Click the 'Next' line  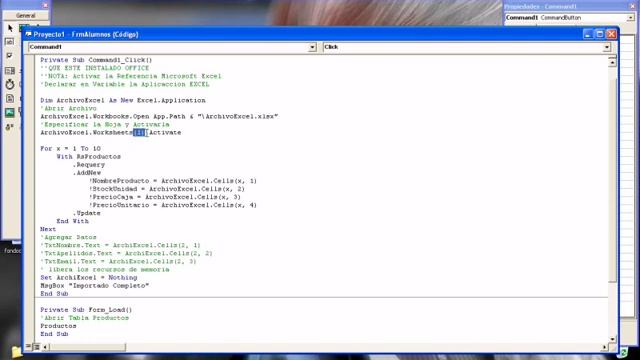pyautogui.click(x=48, y=229)
